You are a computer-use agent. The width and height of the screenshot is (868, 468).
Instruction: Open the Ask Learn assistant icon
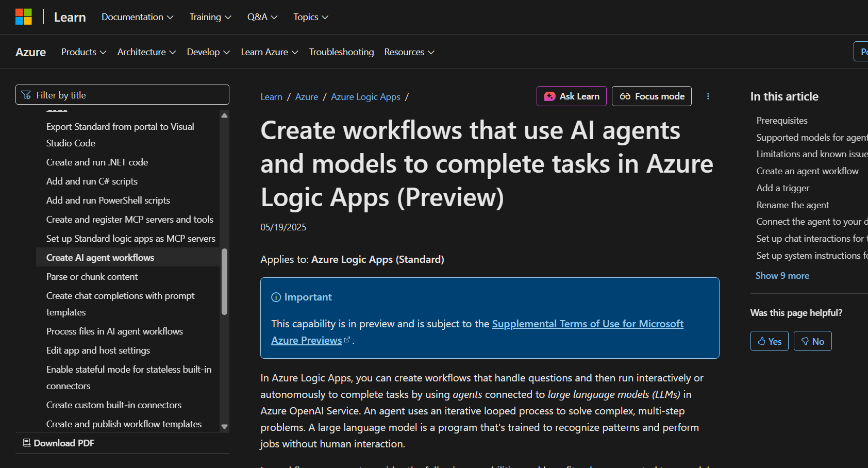pyautogui.click(x=550, y=96)
